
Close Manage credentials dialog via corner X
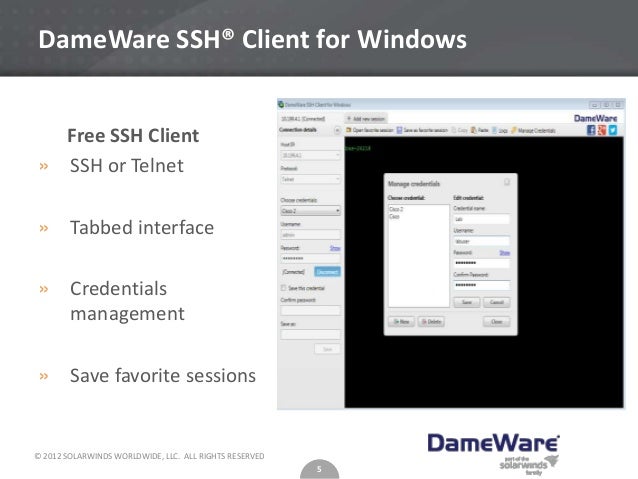507,182
